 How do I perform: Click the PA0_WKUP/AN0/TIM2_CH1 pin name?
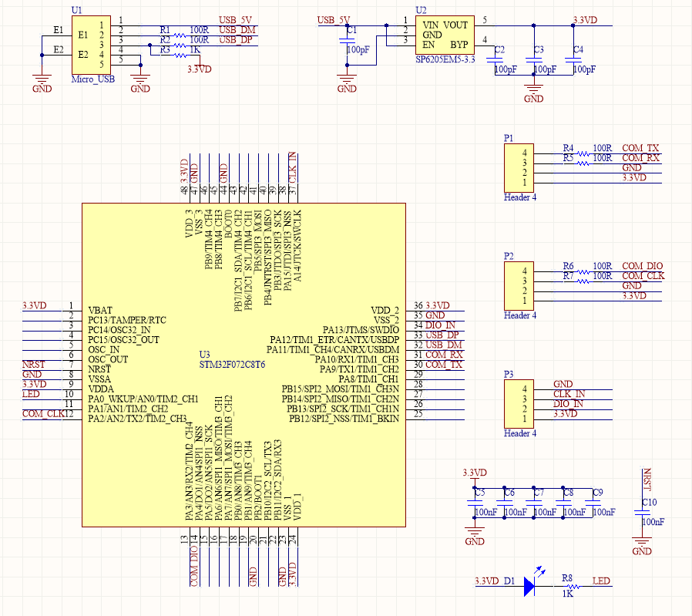[143, 399]
